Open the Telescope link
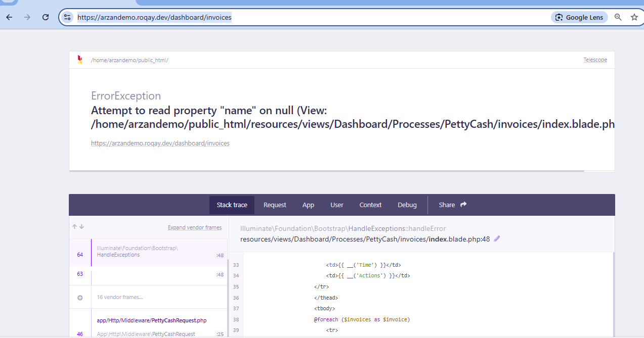This screenshot has width=644, height=338. [x=595, y=60]
